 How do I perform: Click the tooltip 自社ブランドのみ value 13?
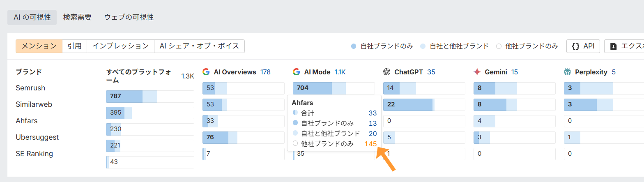pos(373,123)
